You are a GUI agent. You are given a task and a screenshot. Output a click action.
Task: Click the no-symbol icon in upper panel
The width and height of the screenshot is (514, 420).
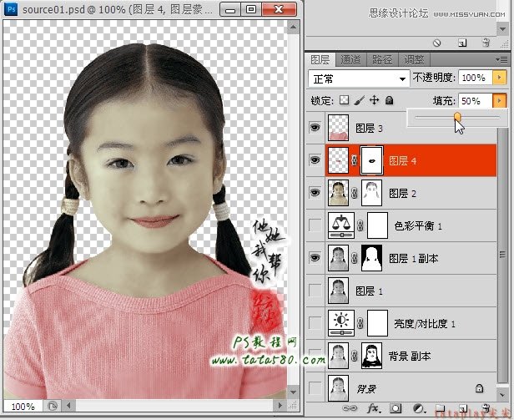coord(436,43)
